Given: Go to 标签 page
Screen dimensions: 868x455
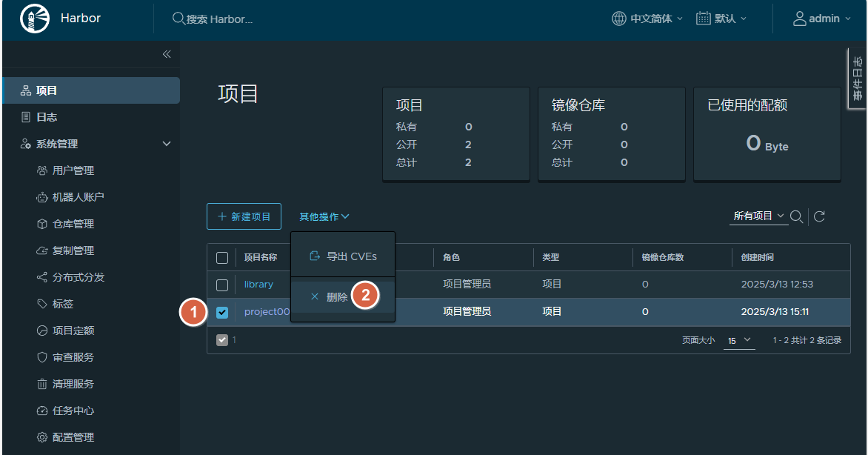Looking at the screenshot, I should 62,304.
